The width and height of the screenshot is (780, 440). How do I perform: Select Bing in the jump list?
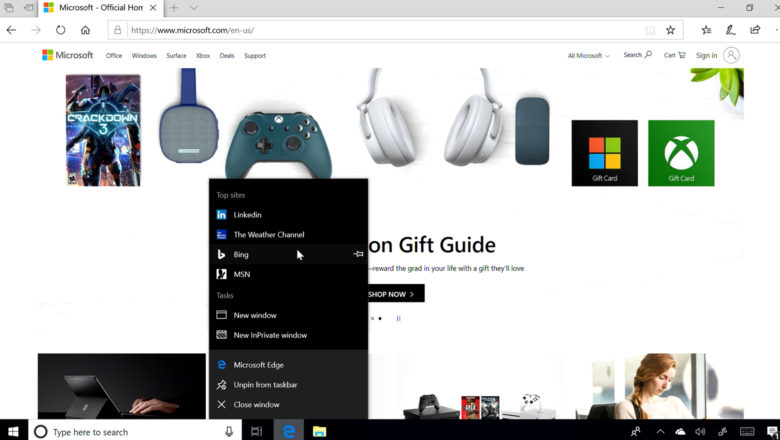(x=289, y=255)
